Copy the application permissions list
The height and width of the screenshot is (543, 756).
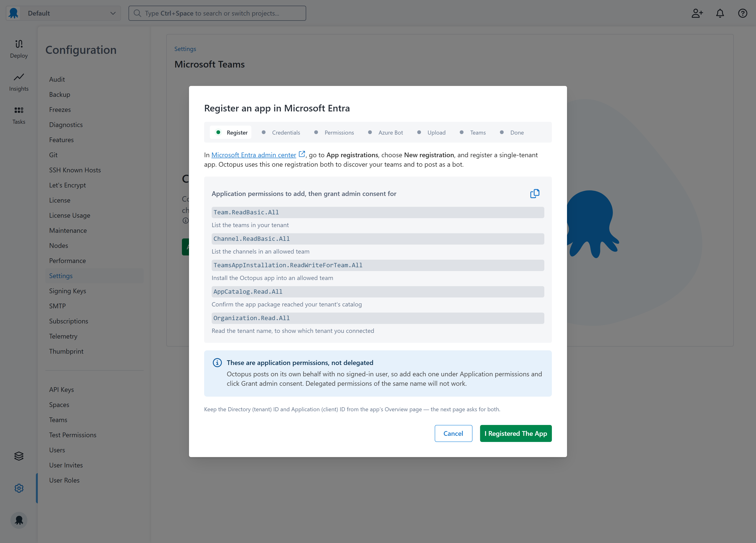point(535,194)
